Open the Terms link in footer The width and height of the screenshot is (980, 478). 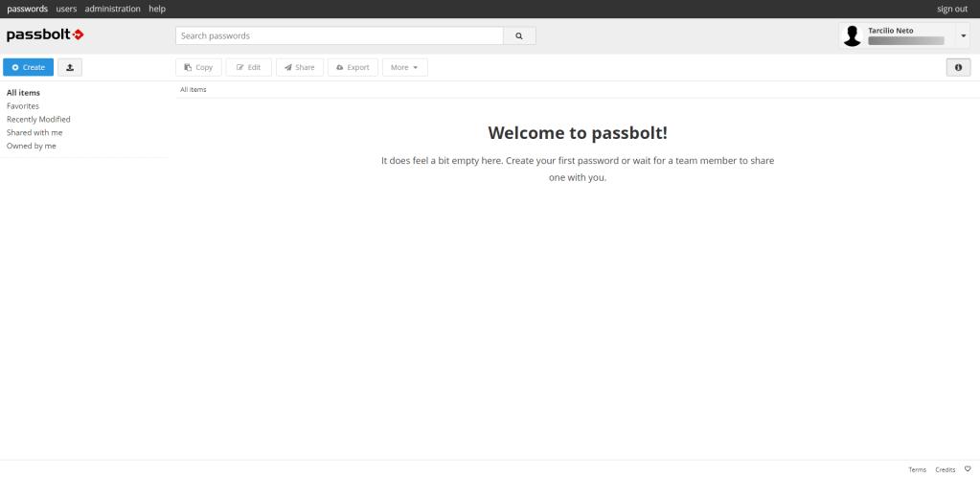click(x=917, y=469)
